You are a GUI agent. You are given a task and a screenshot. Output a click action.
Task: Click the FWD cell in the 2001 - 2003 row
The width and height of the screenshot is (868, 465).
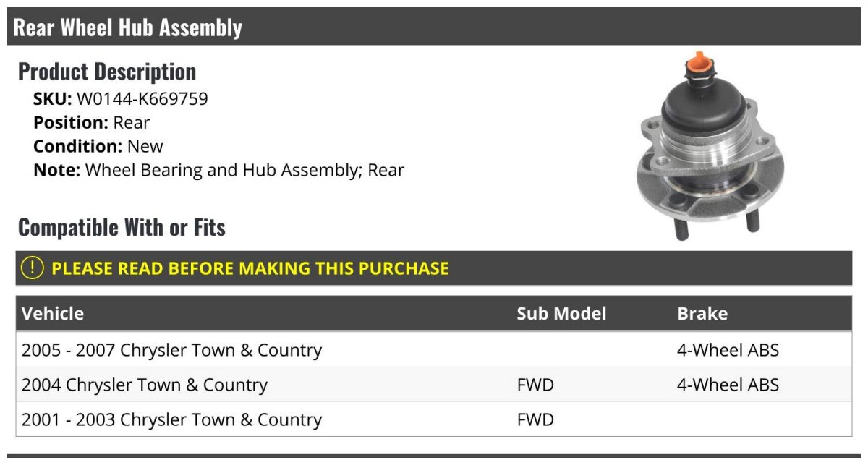535,419
